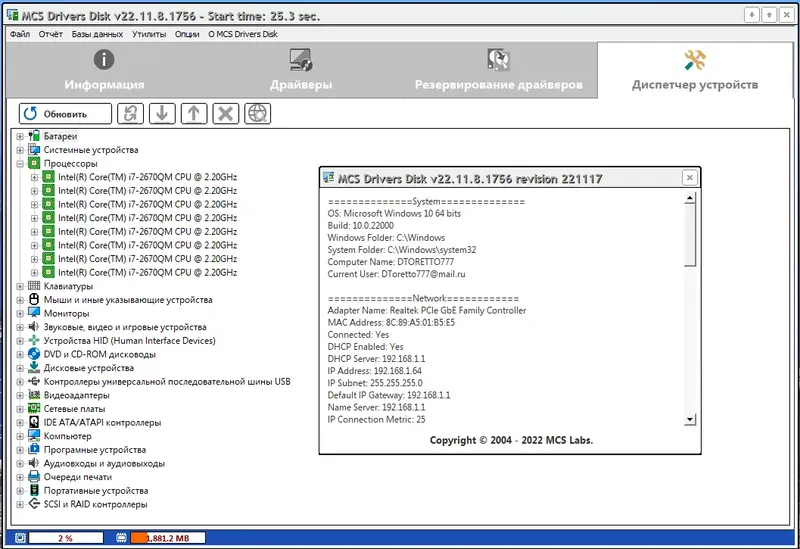This screenshot has width=800, height=549.
Task: Click the Дисковые устройства drive icon
Action: [x=34, y=367]
